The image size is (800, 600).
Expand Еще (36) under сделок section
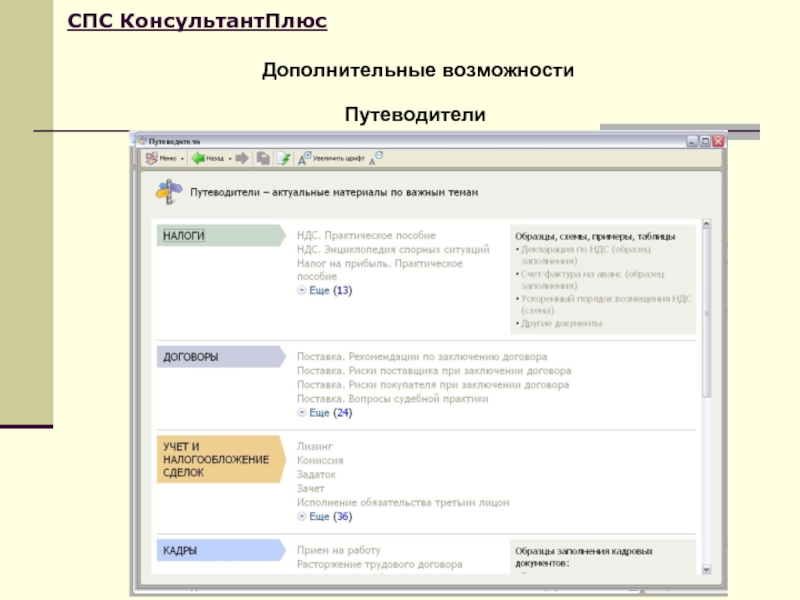click(x=325, y=516)
